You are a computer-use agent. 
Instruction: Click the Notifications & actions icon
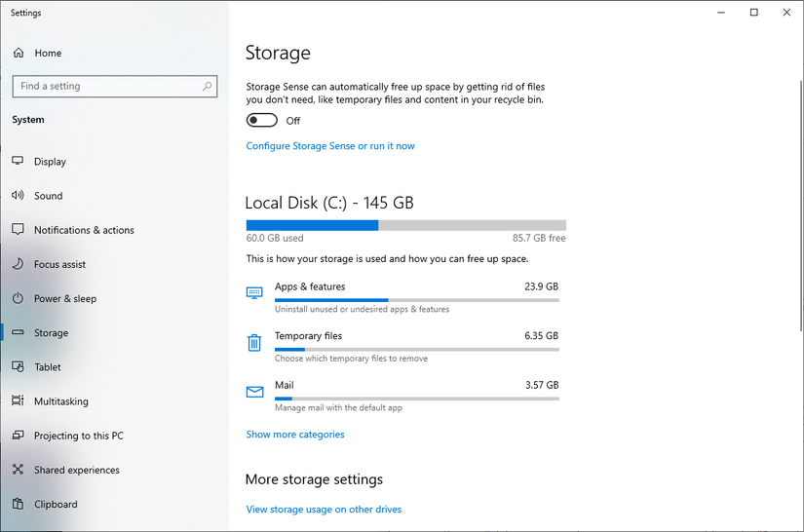coord(18,230)
